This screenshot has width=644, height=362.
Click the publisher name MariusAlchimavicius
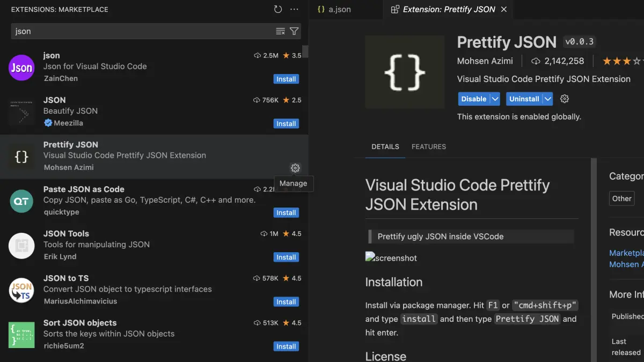[x=80, y=301]
